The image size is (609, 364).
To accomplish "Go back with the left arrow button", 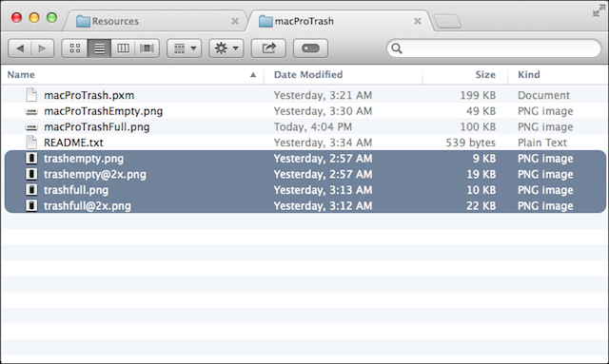I will click(x=19, y=48).
